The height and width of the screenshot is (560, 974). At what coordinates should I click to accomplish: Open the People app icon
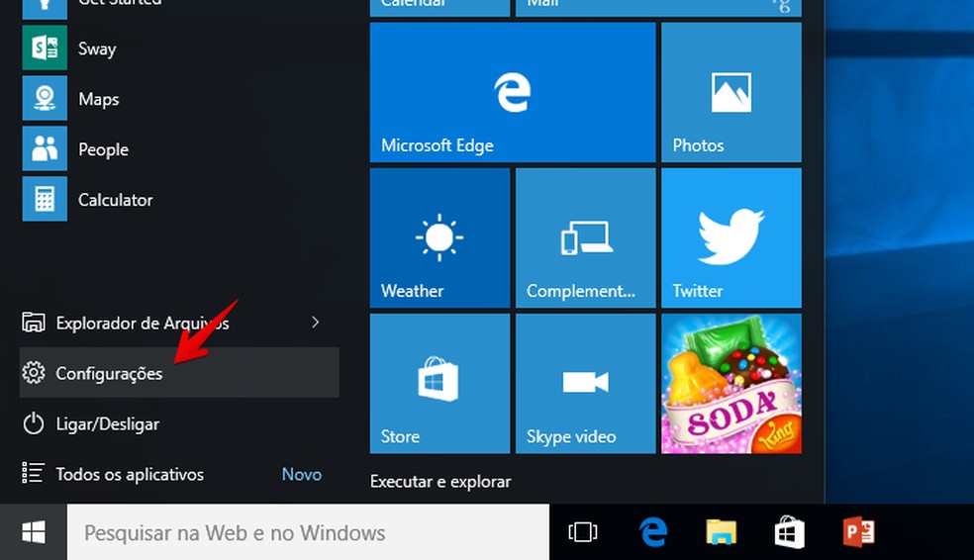click(x=45, y=148)
